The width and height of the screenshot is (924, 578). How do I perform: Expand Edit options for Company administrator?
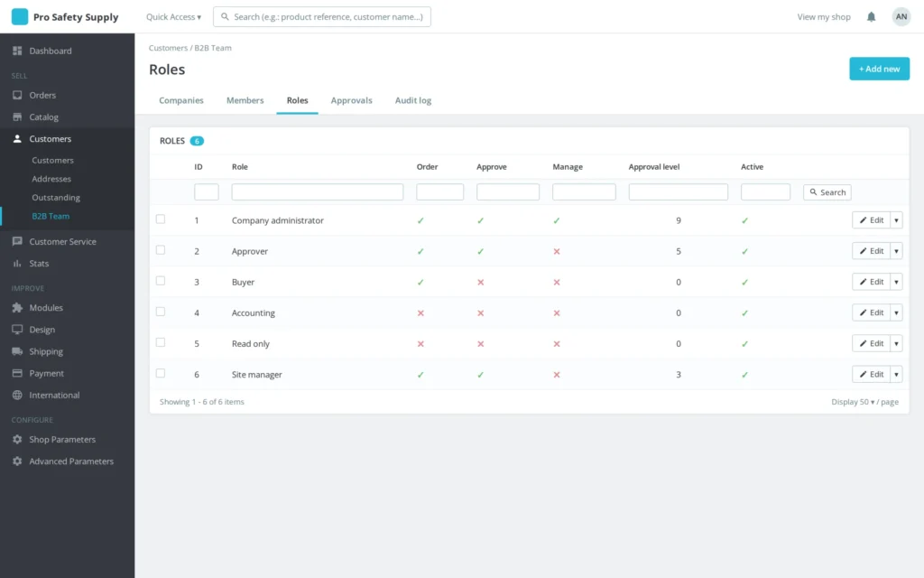tap(896, 220)
